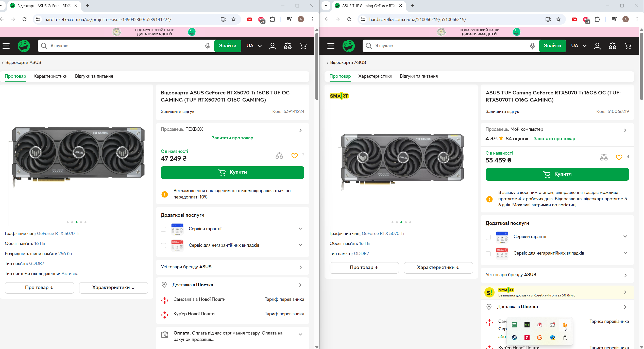Check "Сервіс для негарантійних випадків" in left window

coord(163,246)
